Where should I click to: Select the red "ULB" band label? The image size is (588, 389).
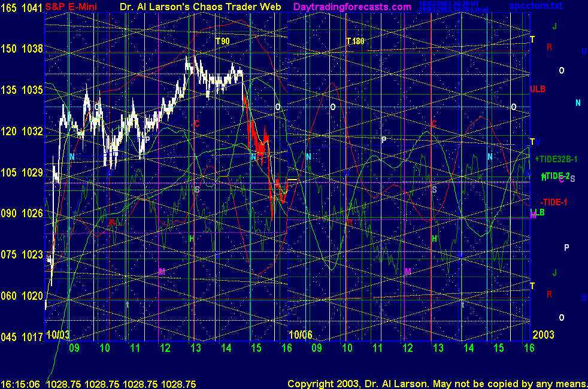point(537,89)
